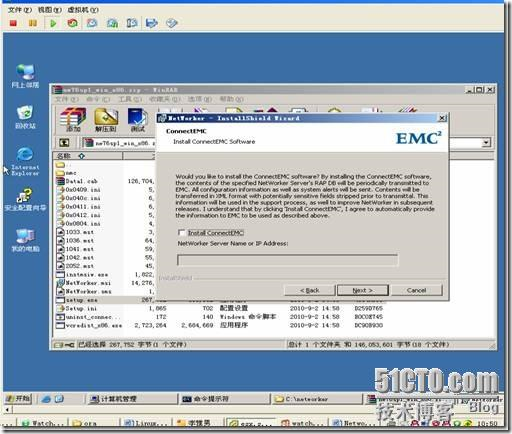This screenshot has width=512, height=434.
Task: Click the WinRAR Add archive icon
Action: click(73, 119)
